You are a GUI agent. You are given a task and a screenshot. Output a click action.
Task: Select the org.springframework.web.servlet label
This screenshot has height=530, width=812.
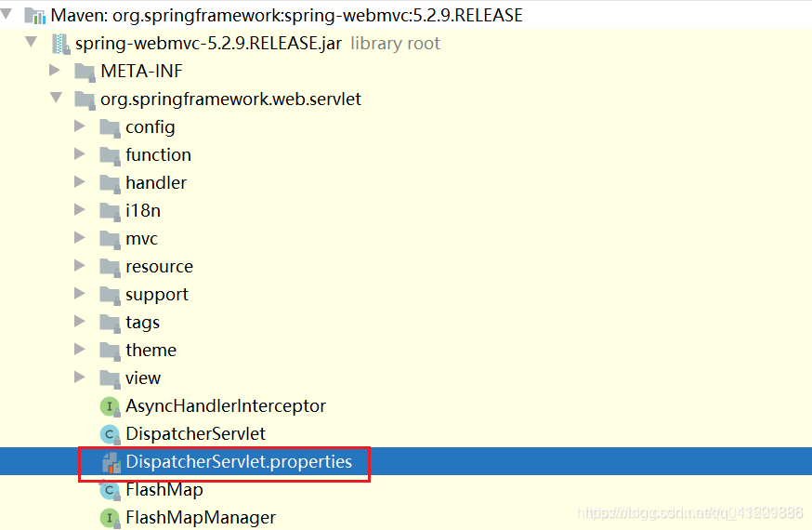coord(230,99)
